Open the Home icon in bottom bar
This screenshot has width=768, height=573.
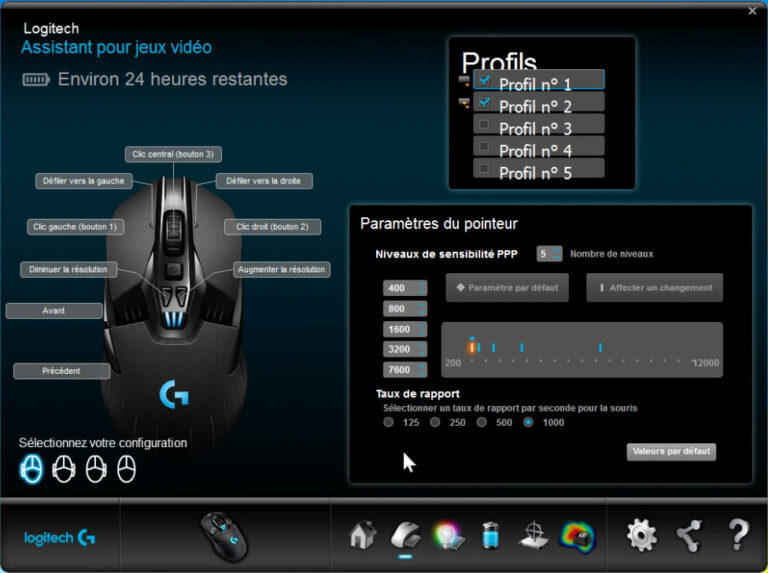click(363, 535)
